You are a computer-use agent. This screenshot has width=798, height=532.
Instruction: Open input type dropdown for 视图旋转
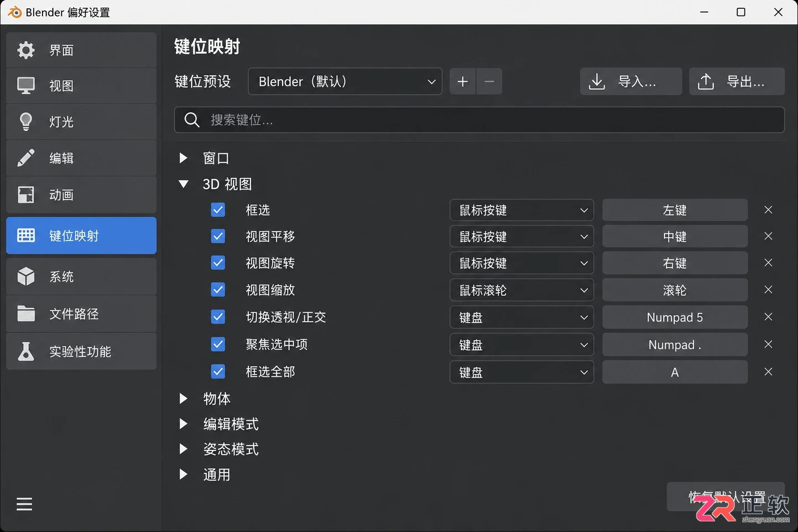522,263
